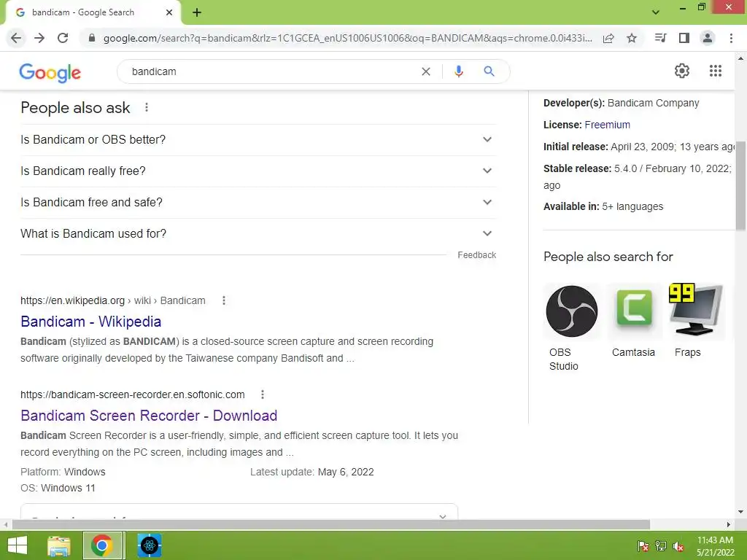Click the Fraps thumbnail
747x560 pixels.
pyautogui.click(x=695, y=311)
